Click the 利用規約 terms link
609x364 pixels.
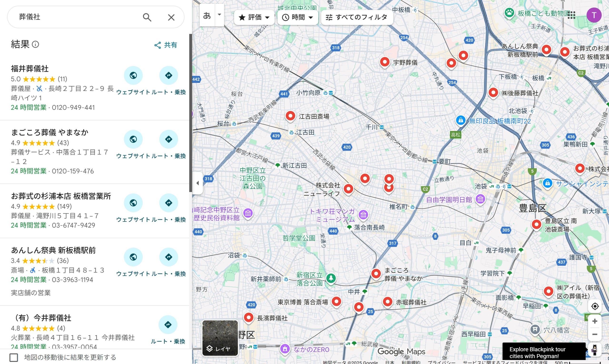point(411,362)
